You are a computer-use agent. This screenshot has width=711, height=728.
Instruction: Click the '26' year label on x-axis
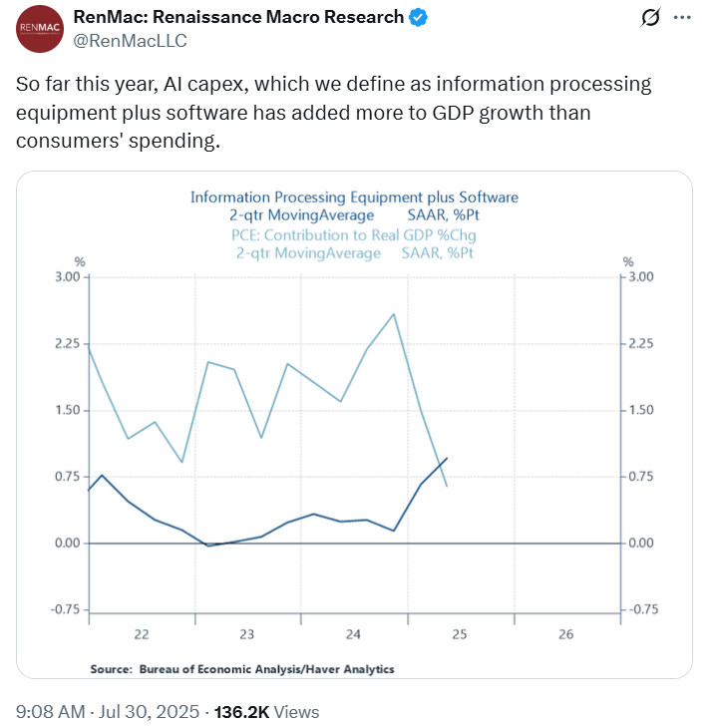[565, 634]
